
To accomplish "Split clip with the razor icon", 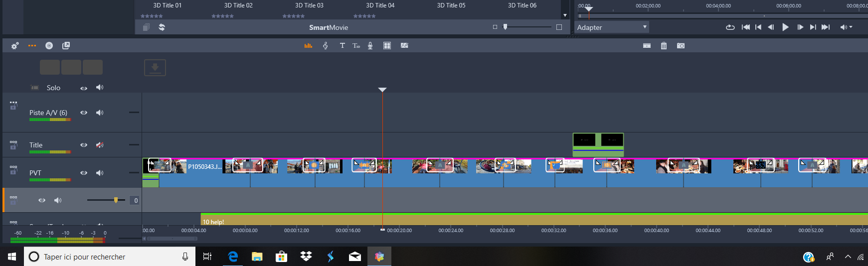I will pyautogui.click(x=647, y=45).
